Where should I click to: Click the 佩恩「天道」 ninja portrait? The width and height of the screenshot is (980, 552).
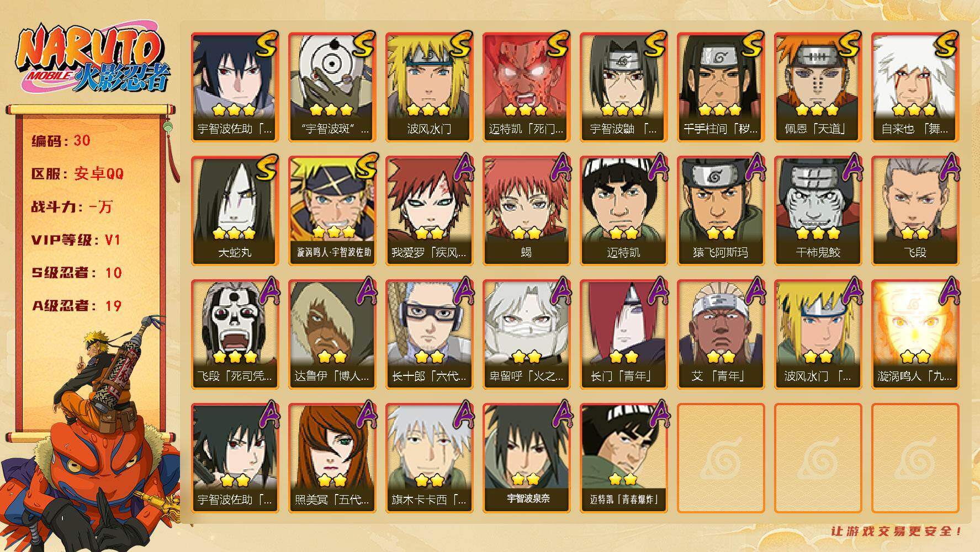[x=818, y=87]
